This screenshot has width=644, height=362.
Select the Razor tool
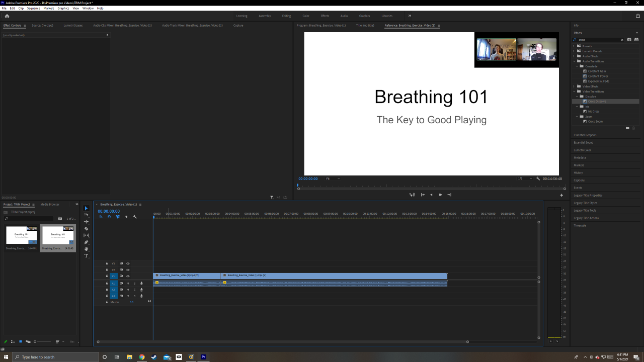[86, 229]
